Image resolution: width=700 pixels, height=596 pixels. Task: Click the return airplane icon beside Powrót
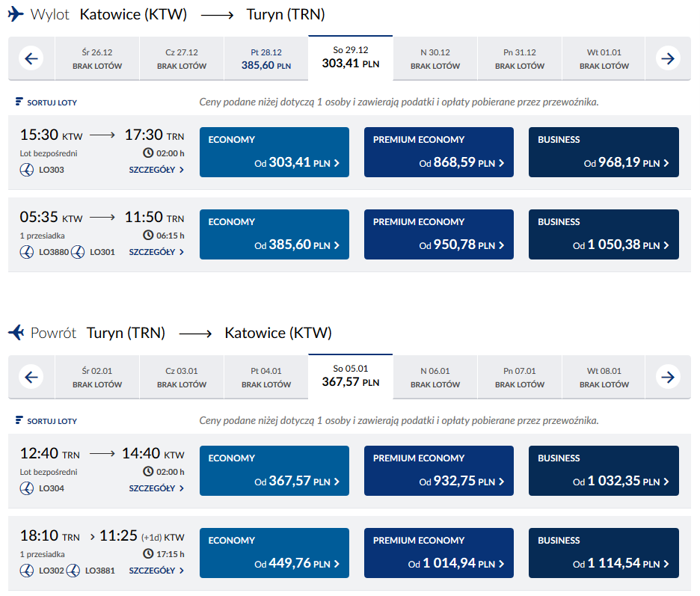pyautogui.click(x=16, y=333)
